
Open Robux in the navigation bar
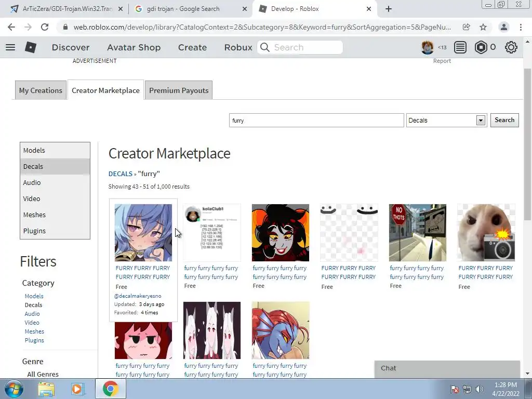[238, 47]
